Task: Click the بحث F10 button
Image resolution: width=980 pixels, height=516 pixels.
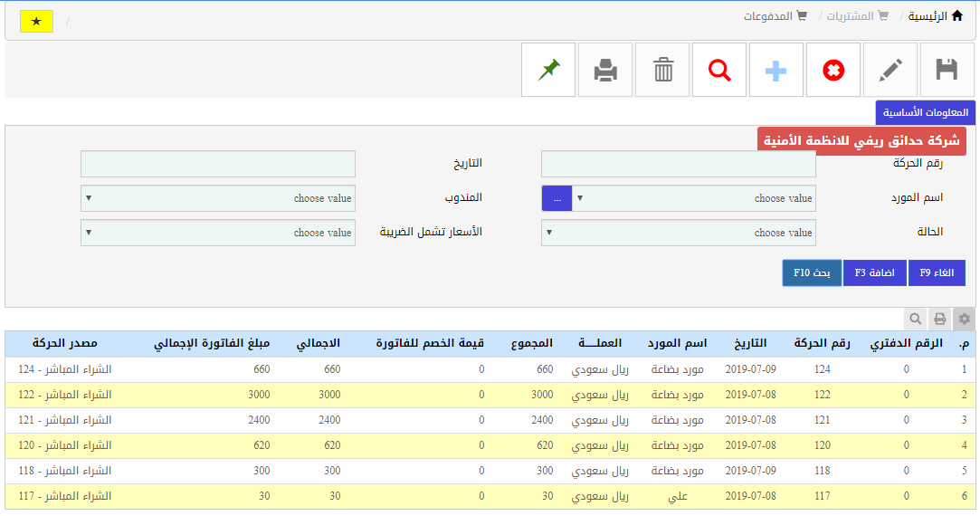Action: pos(812,272)
